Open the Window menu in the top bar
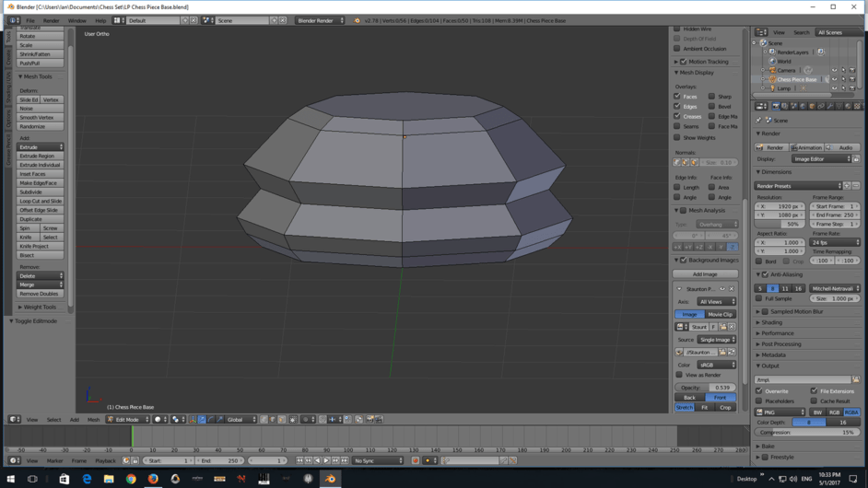The height and width of the screenshot is (488, 868). coord(76,20)
